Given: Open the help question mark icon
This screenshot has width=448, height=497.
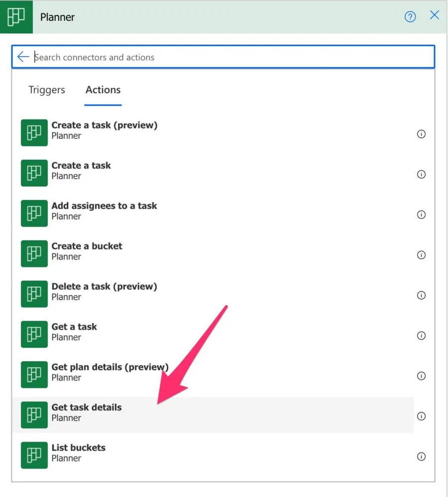Looking at the screenshot, I should tap(410, 17).
